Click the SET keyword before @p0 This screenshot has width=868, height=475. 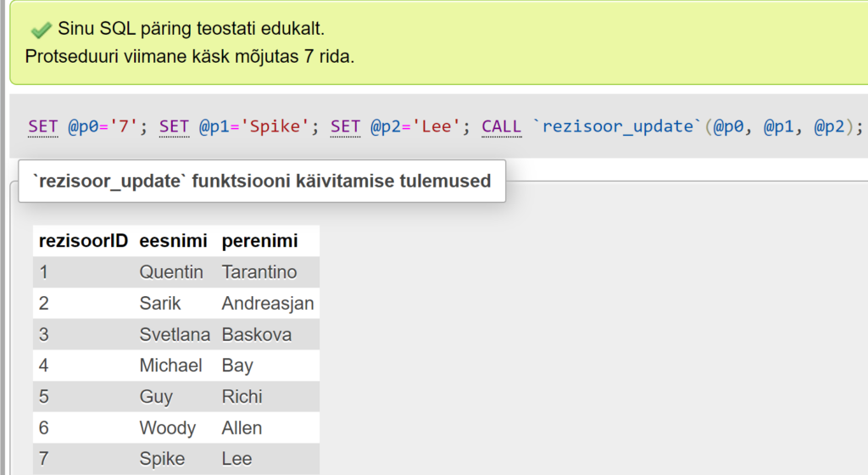point(42,127)
